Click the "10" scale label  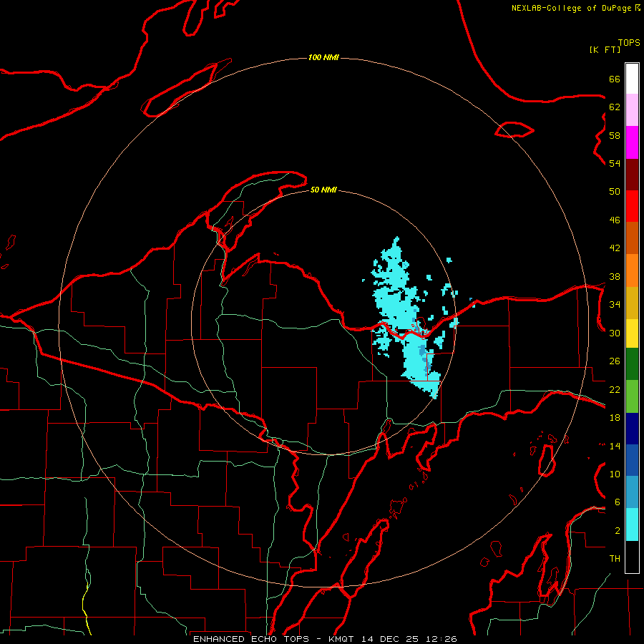615,474
